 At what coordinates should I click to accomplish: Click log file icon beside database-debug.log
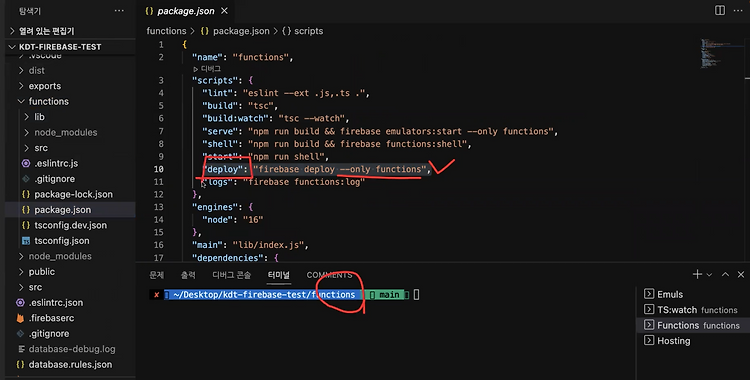21,349
